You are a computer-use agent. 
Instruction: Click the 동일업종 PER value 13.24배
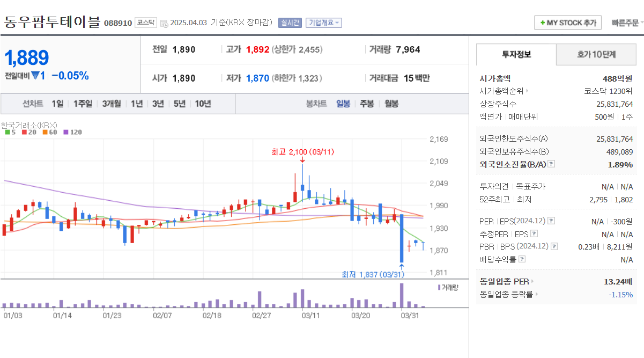[x=618, y=281]
